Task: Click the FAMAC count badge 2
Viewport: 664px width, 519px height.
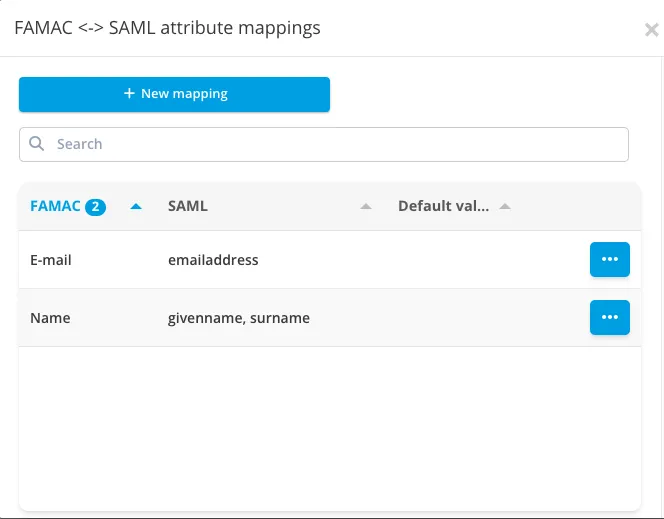Action: coord(95,207)
